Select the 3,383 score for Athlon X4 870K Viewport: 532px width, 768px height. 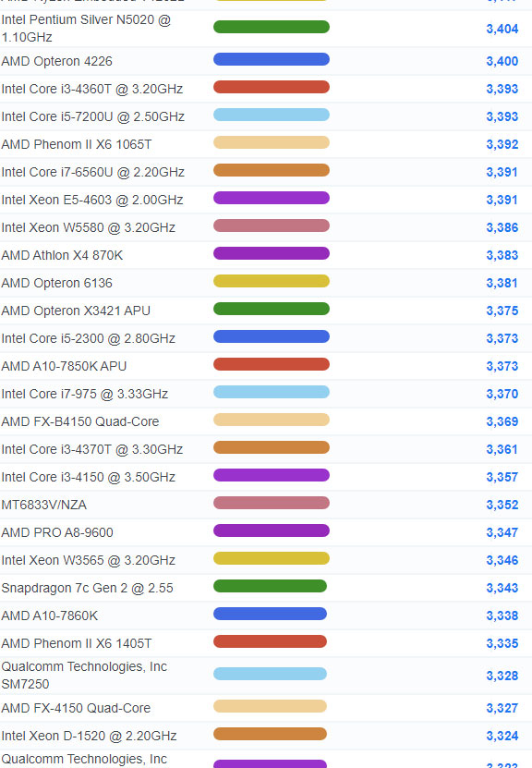point(502,255)
